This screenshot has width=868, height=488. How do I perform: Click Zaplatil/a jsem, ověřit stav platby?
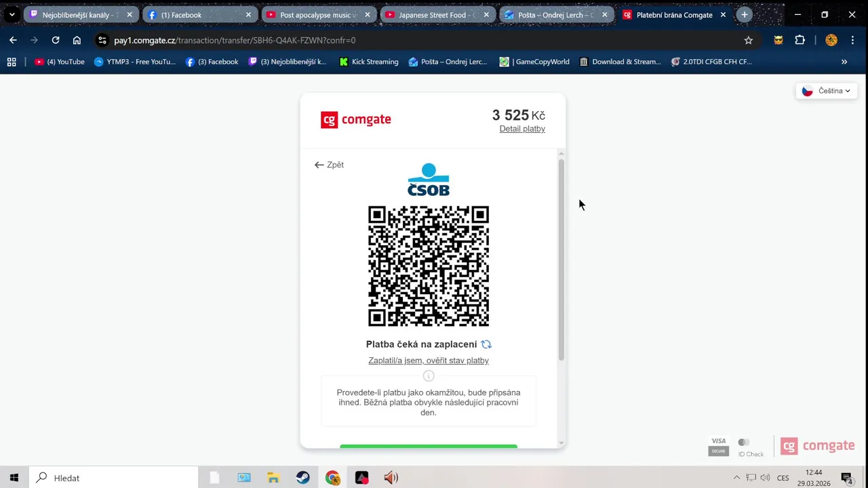tap(429, 361)
